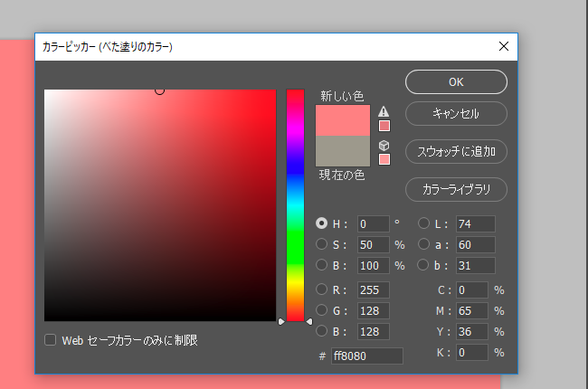The width and height of the screenshot is (588, 389).
Task: Click the H value field showing 0
Action: tap(373, 224)
